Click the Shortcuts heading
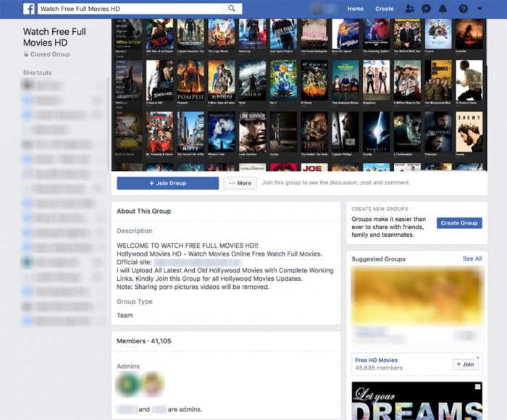The image size is (507, 420). 37,72
